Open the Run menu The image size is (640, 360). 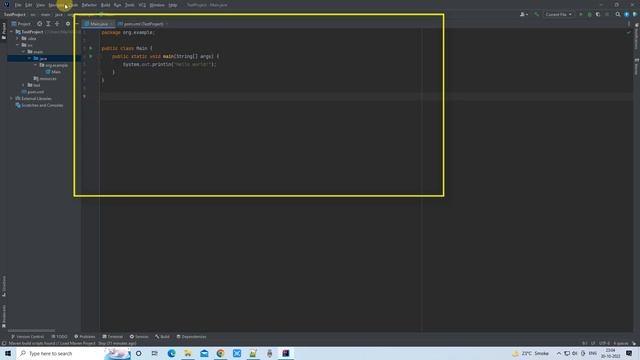[x=118, y=5]
